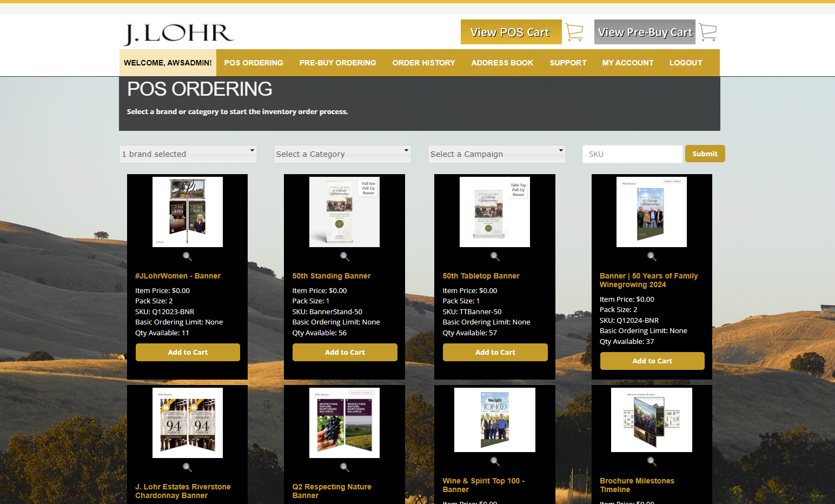This screenshot has height=504, width=835.
Task: Zoom the Banner 50 Years of Family Winegrowing image
Action: point(652,256)
